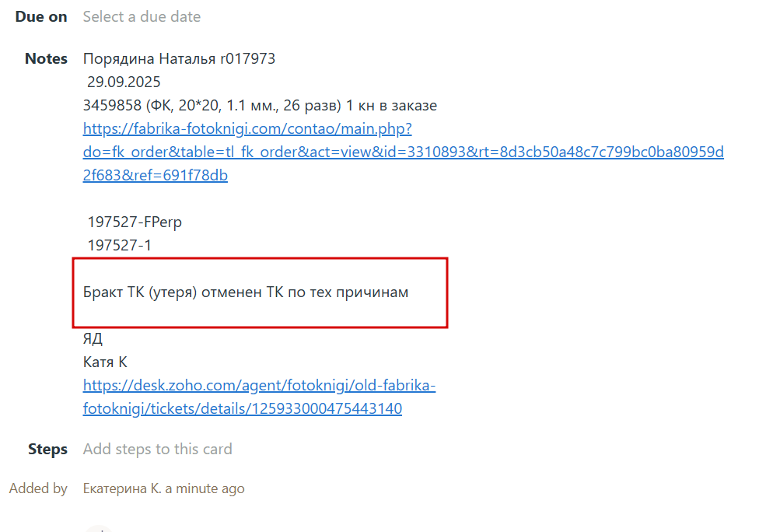
Task: Open the Select a due date field
Action: (x=142, y=17)
